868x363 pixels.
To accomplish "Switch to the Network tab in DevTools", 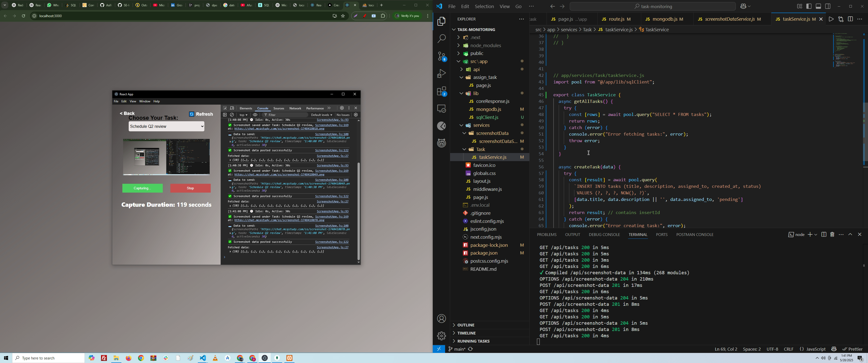I will (x=295, y=108).
